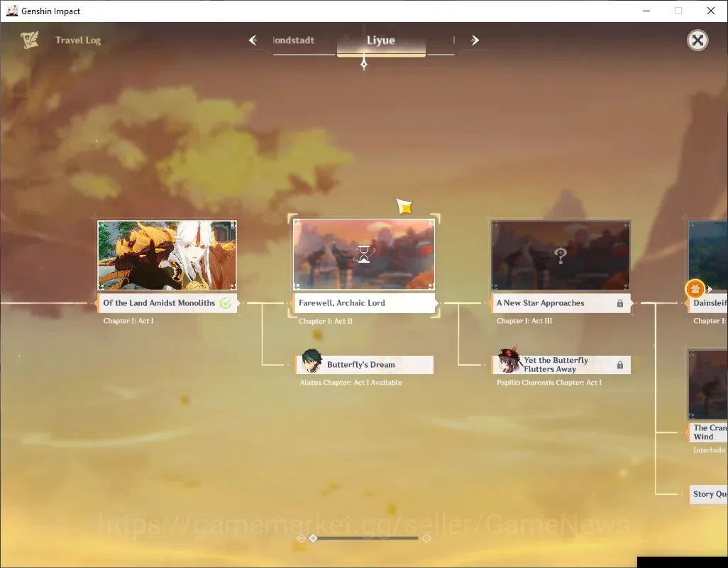
Task: Click the Travel Log winged book icon
Action: click(x=30, y=40)
